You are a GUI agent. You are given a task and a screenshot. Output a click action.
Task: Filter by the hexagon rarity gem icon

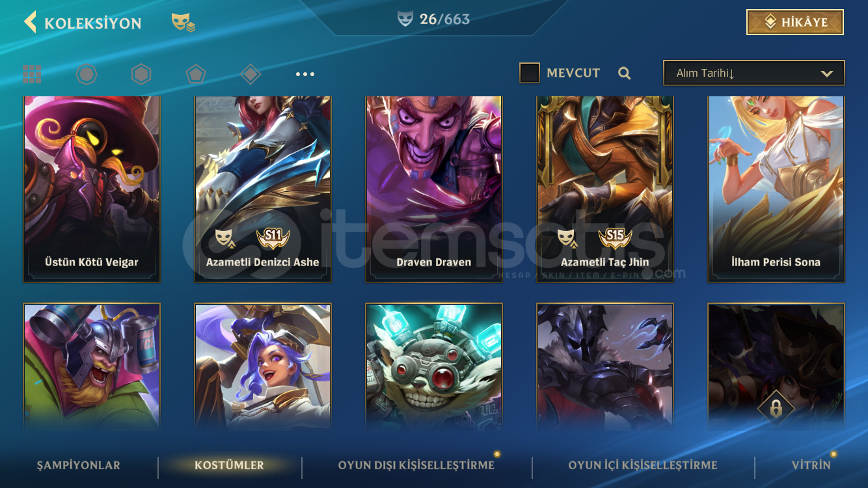coord(141,74)
